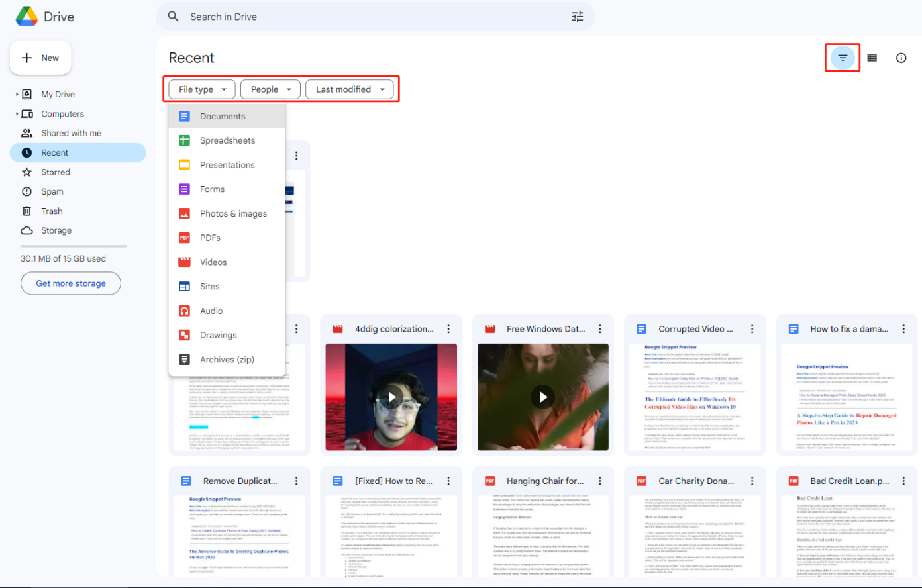Click Get more storage button
The image size is (922, 588).
(x=71, y=283)
